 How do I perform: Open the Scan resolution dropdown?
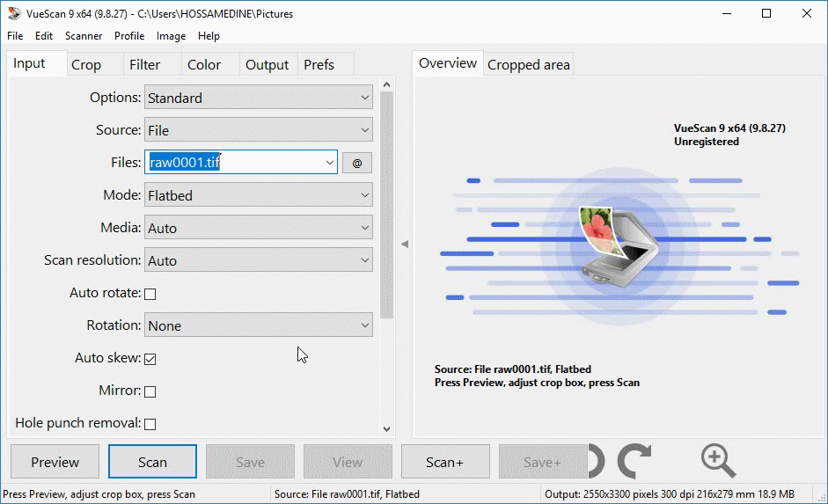coord(258,260)
